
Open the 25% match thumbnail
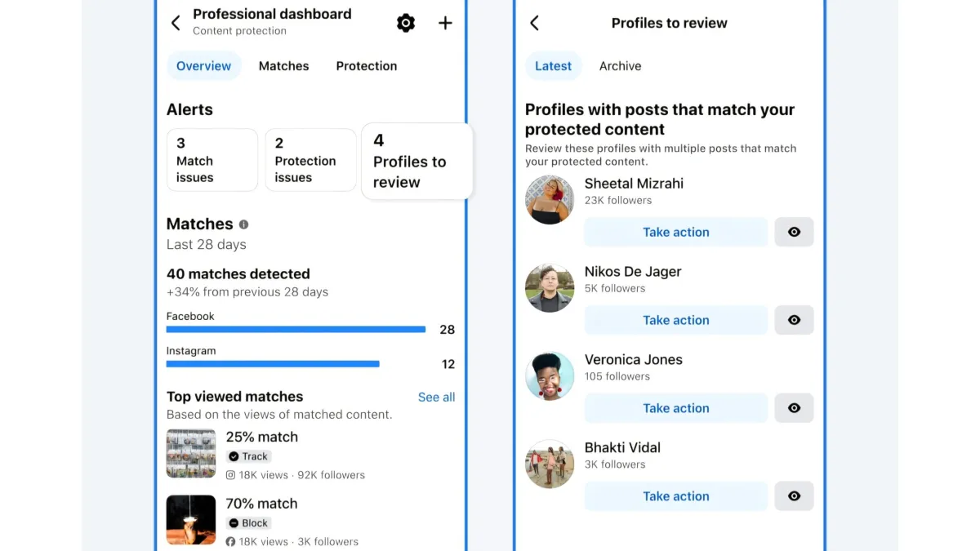click(x=191, y=454)
